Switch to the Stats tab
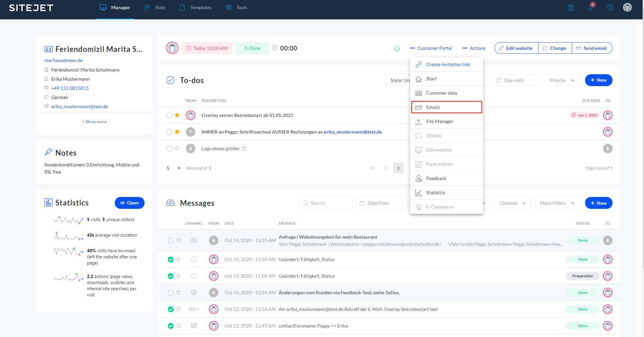Screen dimensions: 644x337 (155, 7)
